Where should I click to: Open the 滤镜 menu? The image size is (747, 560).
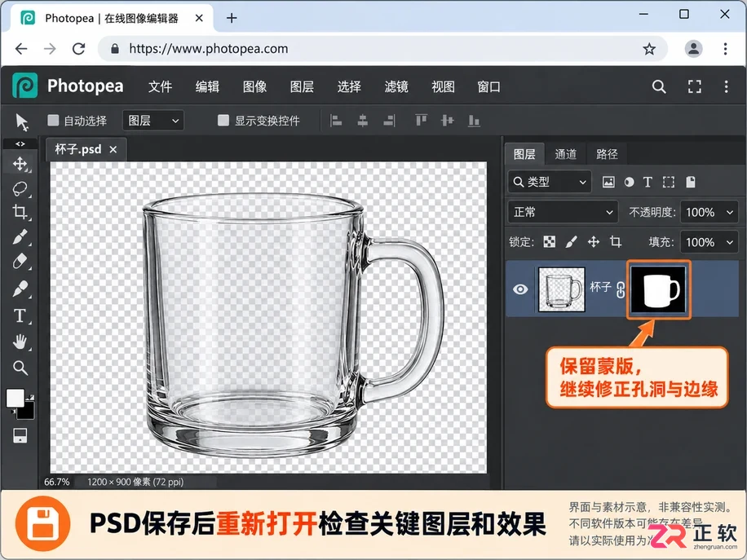(x=396, y=86)
